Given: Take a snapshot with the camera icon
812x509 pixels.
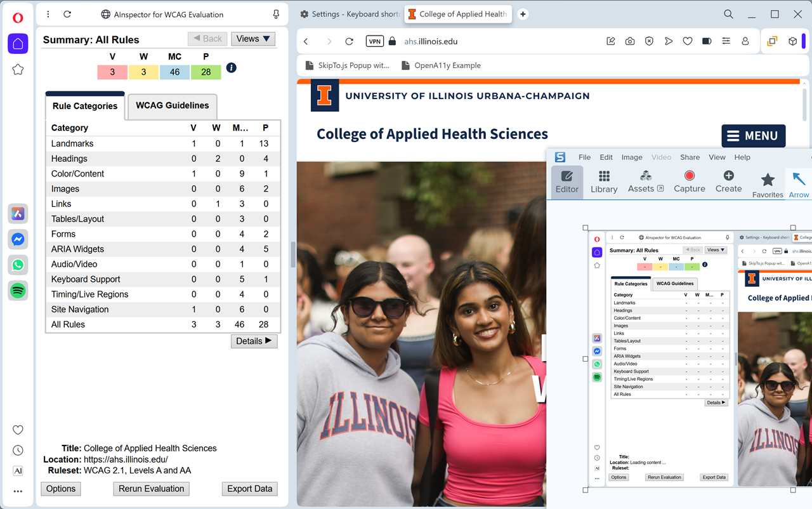Looking at the screenshot, I should (x=630, y=41).
